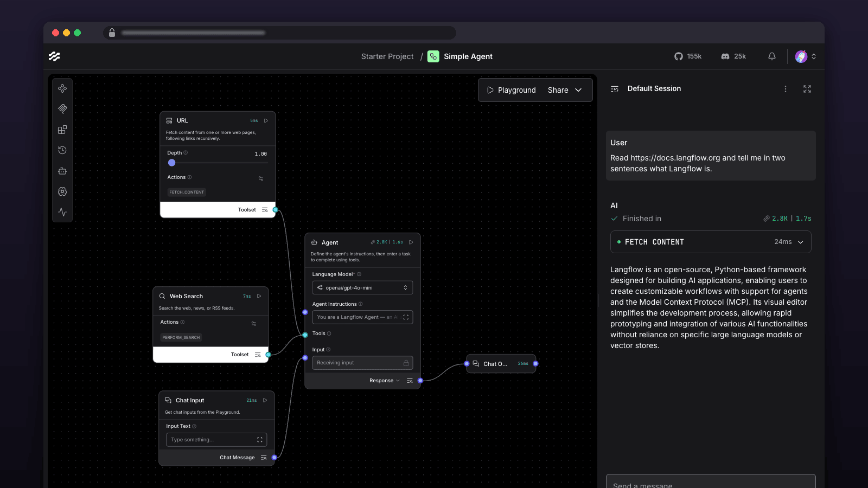Run the Agent node play icon
The width and height of the screenshot is (868, 488).
click(x=411, y=242)
